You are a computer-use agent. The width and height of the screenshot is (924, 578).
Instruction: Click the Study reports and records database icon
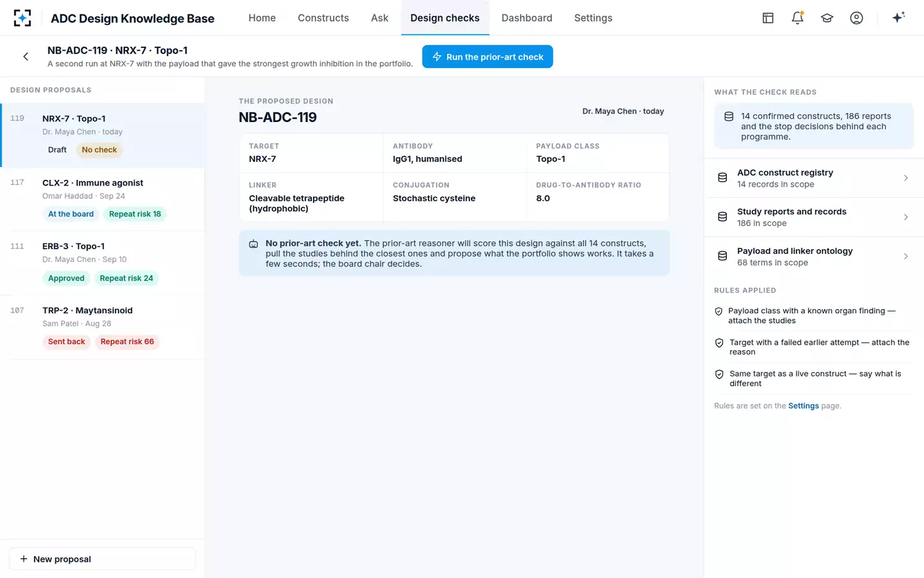pyautogui.click(x=723, y=217)
